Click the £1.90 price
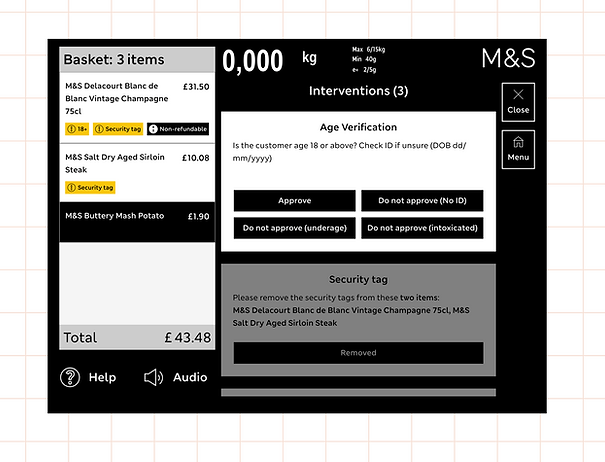The image size is (605, 462). [x=198, y=217]
